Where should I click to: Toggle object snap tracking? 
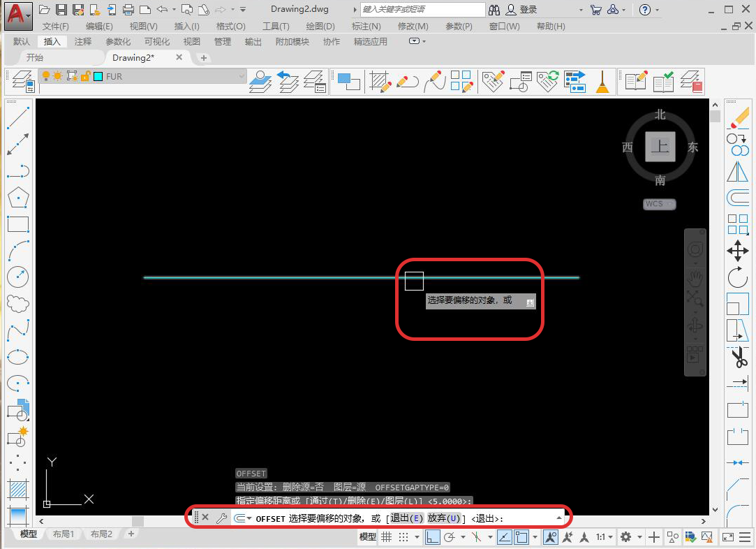click(x=504, y=537)
